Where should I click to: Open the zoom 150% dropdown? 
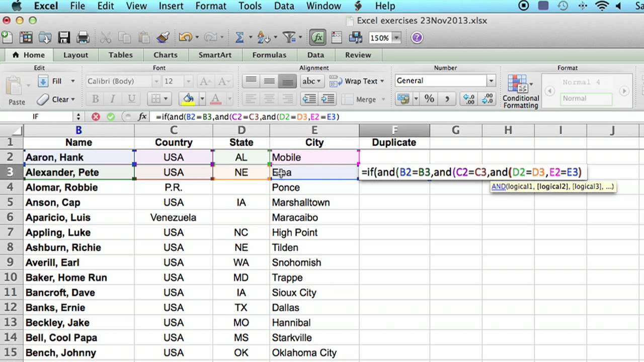click(396, 38)
